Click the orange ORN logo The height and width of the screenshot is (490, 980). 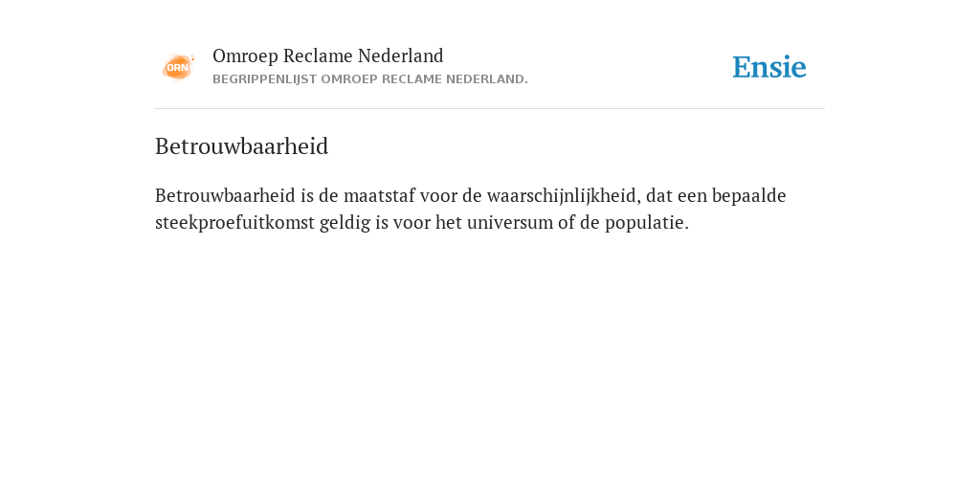pos(178,67)
